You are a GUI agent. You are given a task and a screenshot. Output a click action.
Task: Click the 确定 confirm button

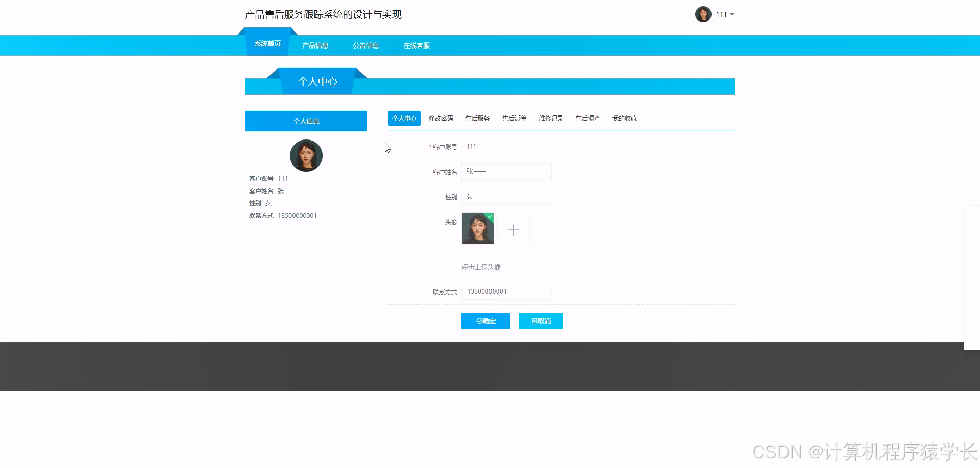486,321
